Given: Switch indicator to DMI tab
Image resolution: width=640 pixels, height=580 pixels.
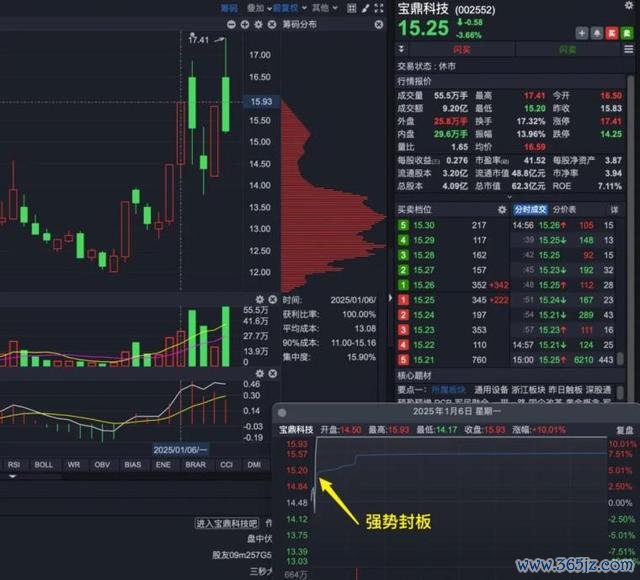Looking at the screenshot, I should pos(254,464).
